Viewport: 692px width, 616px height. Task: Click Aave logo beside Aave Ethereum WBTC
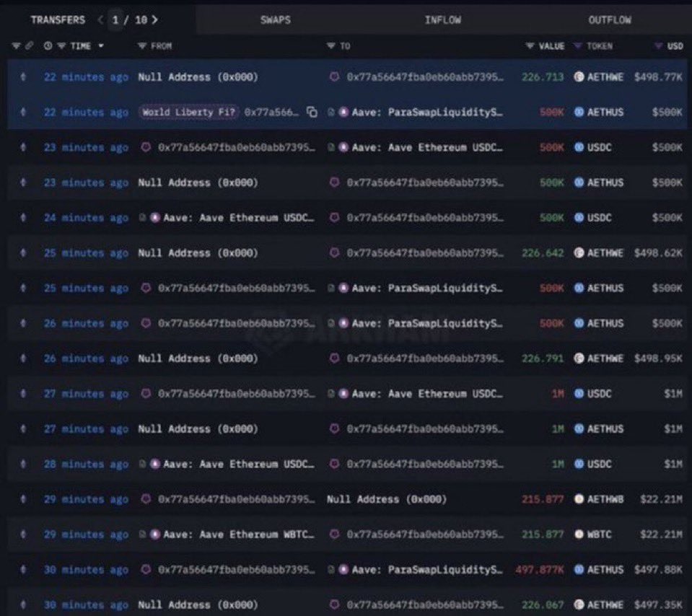pyautogui.click(x=155, y=534)
